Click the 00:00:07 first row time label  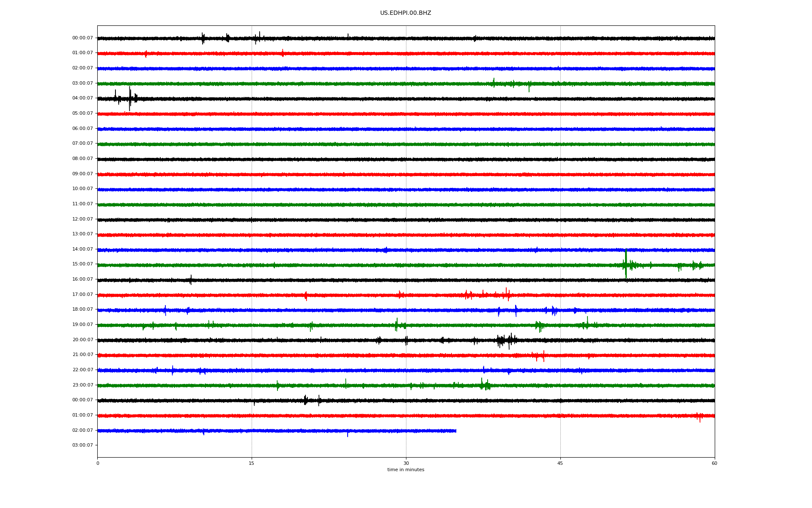82,38
